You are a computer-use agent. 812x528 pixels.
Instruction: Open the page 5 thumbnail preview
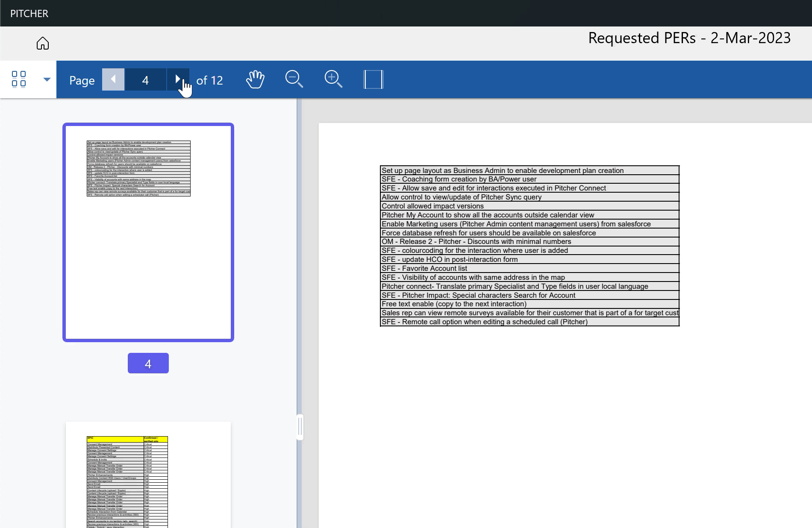point(148,474)
